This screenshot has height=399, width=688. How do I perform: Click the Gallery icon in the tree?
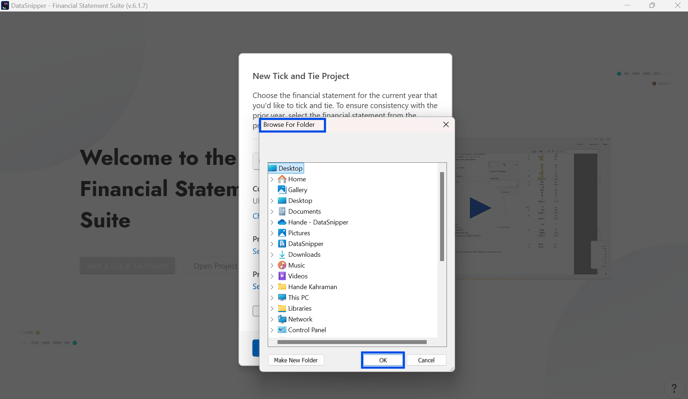click(282, 190)
